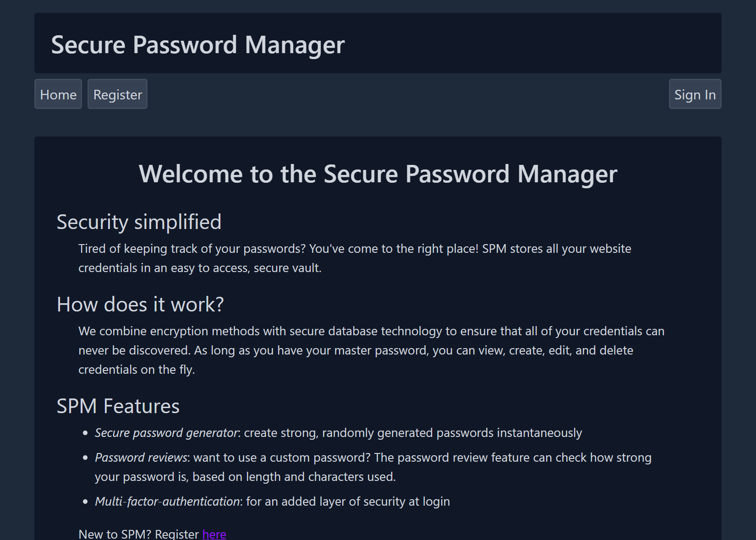Click the dark header banner background

point(531,43)
